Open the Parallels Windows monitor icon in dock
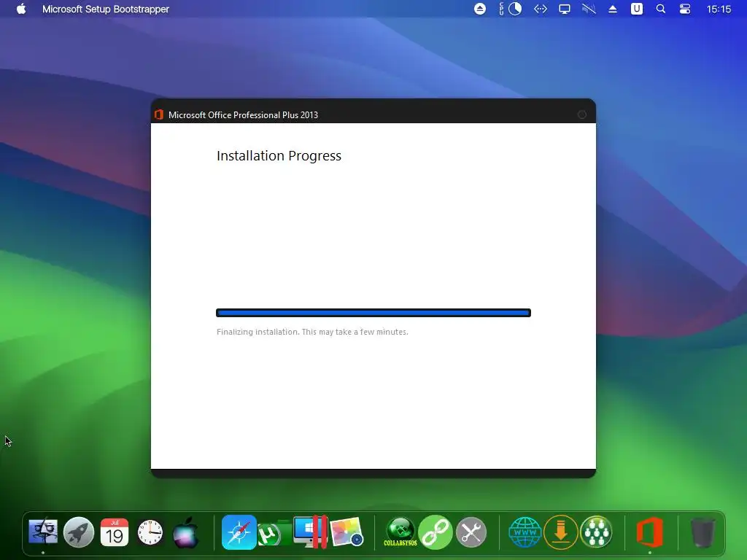Screen dimensions: 747x560 pos(311,532)
